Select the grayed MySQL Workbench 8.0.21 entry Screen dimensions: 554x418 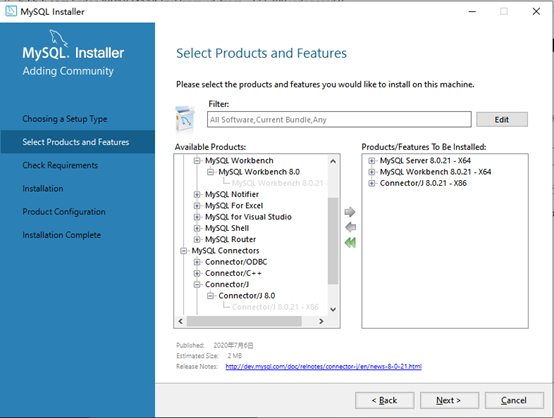(279, 183)
